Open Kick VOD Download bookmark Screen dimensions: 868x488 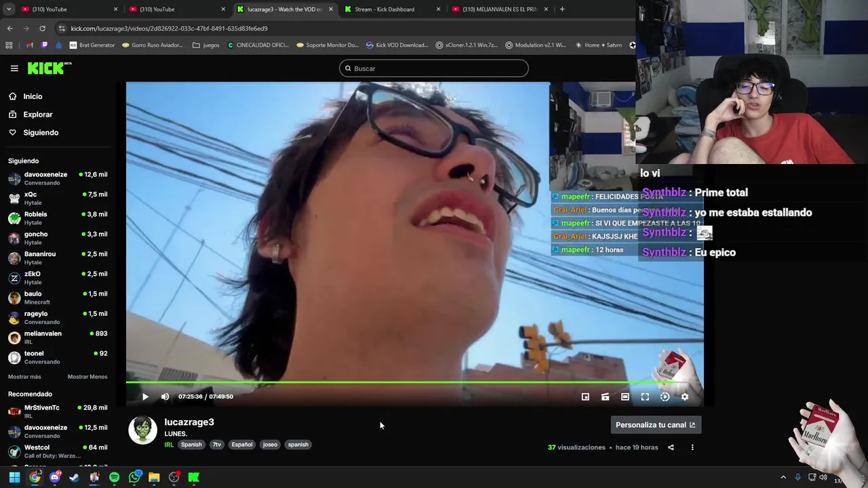tap(397, 45)
